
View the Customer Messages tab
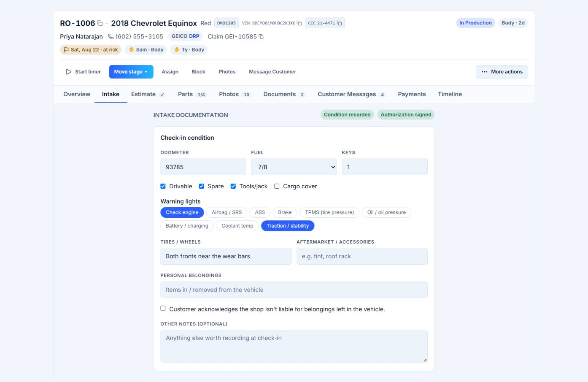pos(351,94)
